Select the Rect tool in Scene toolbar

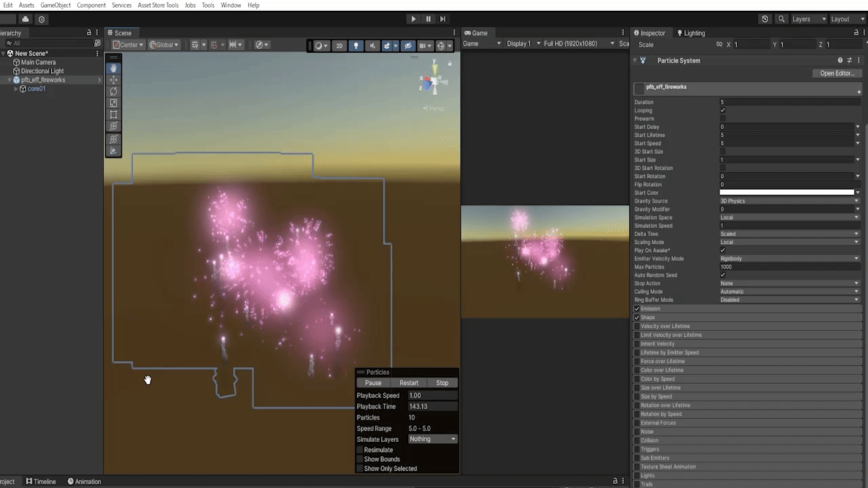pyautogui.click(x=113, y=115)
